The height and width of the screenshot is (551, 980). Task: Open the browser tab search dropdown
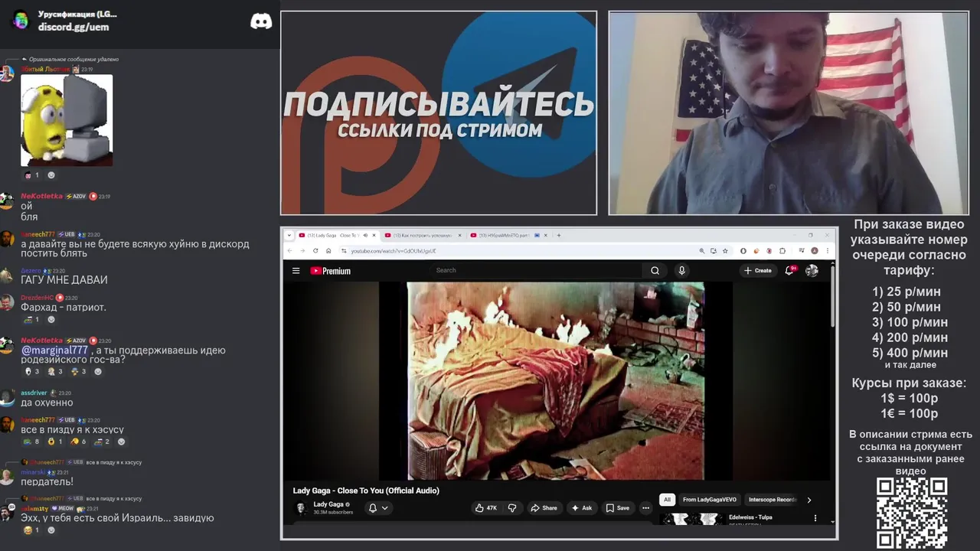pyautogui.click(x=289, y=235)
